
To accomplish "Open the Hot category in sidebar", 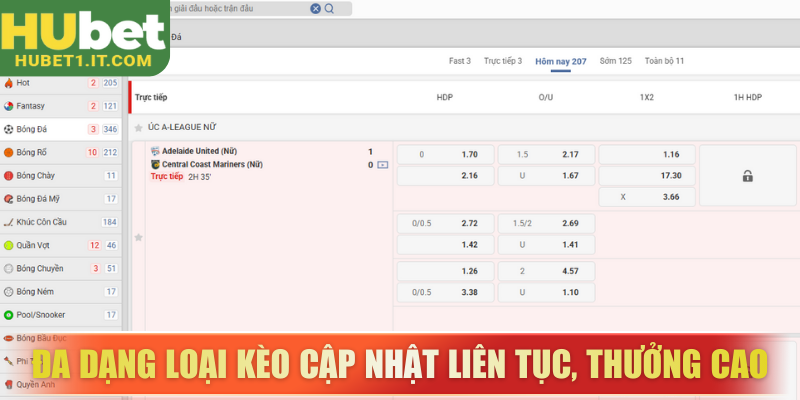I will click(61, 83).
